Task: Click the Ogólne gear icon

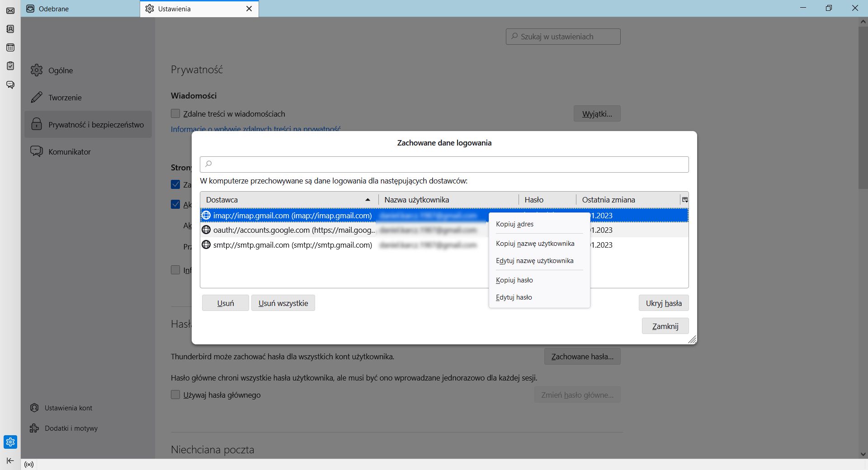Action: 37,70
